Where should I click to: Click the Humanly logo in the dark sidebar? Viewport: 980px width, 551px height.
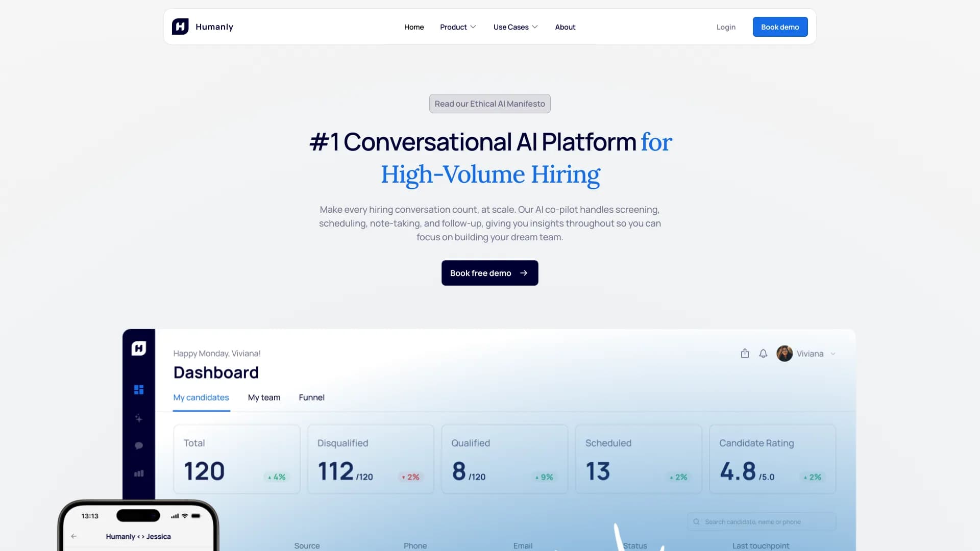click(138, 347)
